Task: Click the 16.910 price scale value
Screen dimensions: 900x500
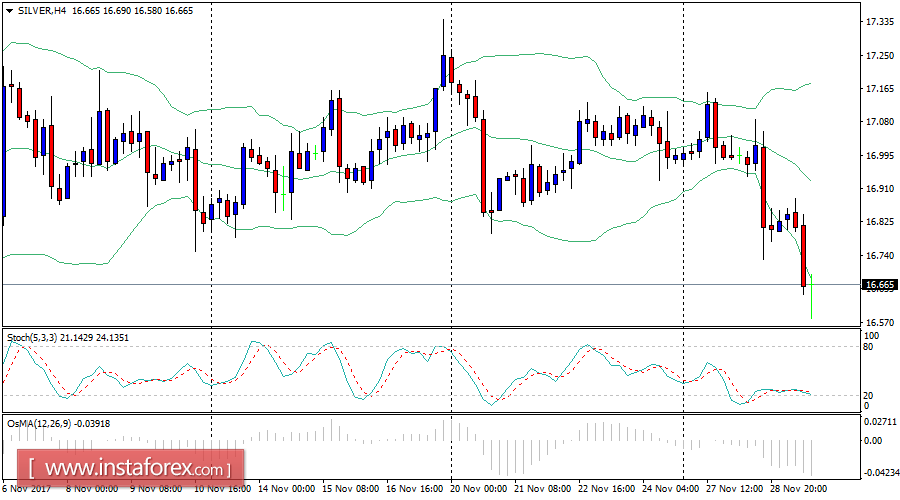Action: point(880,188)
